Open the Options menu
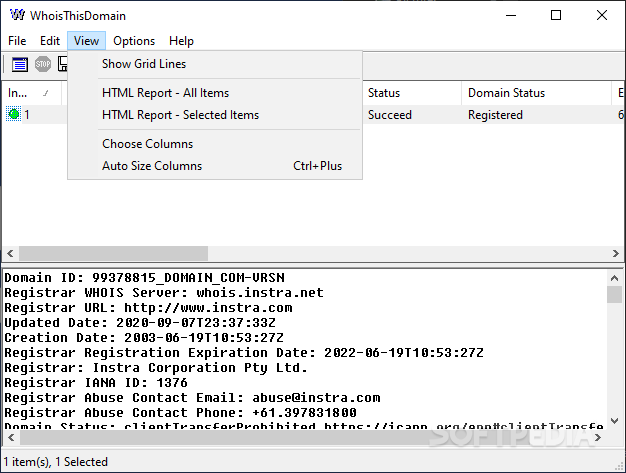Image resolution: width=626 pixels, height=473 pixels. pos(134,41)
